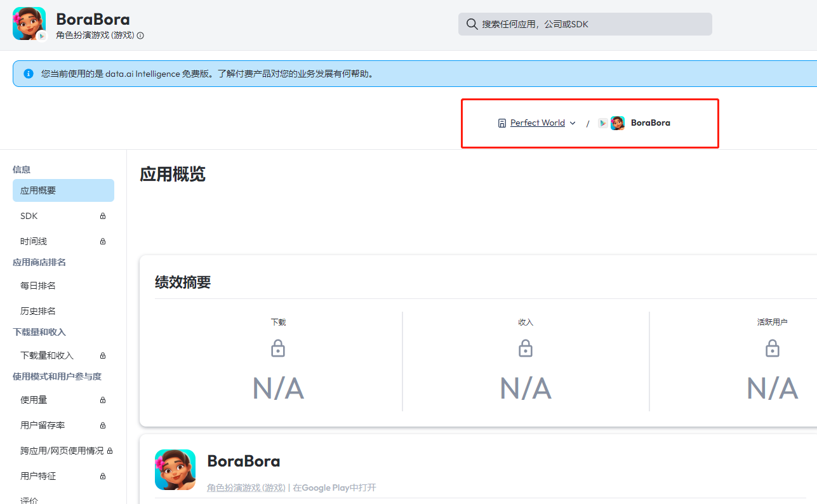The height and width of the screenshot is (504, 817).
Task: Open 历史排名 sidebar item
Action: tap(63, 311)
